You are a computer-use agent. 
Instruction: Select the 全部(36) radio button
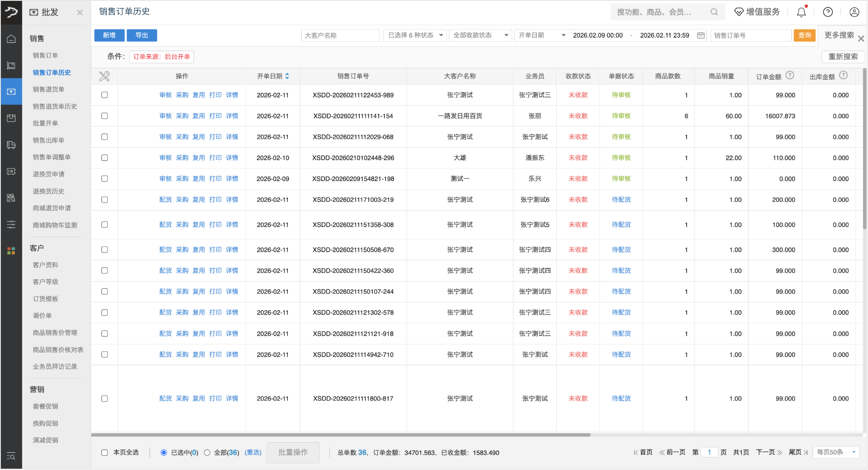point(207,452)
